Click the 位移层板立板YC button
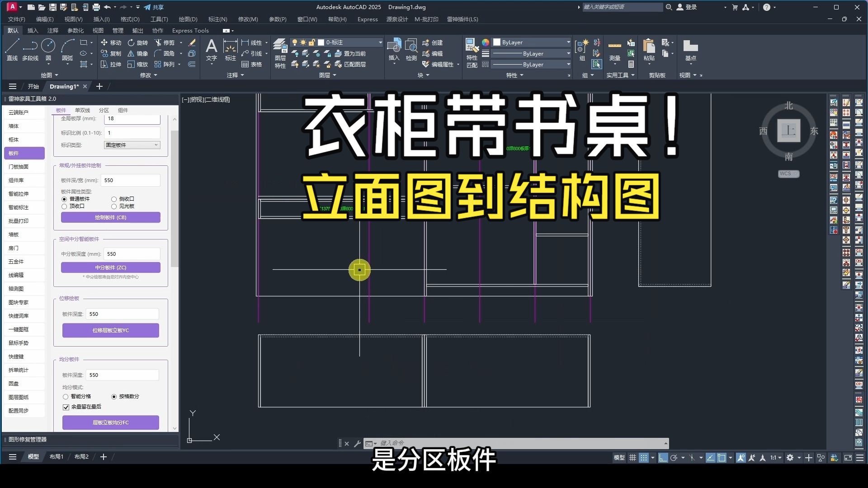868x488 pixels. (111, 330)
